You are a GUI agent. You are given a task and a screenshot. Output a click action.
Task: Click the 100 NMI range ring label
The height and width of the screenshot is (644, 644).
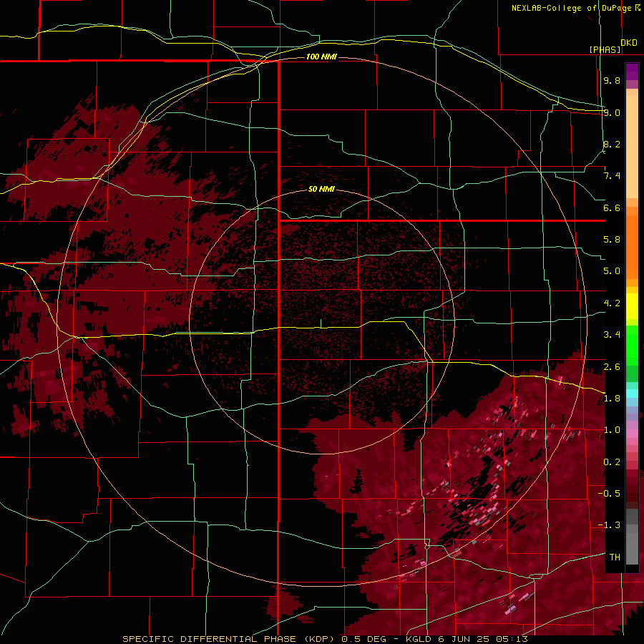321,57
